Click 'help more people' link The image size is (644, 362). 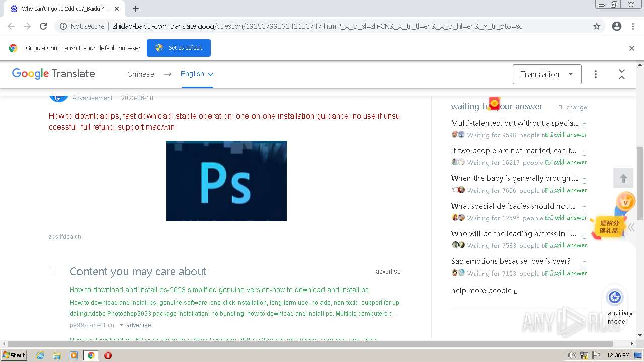[484, 291]
